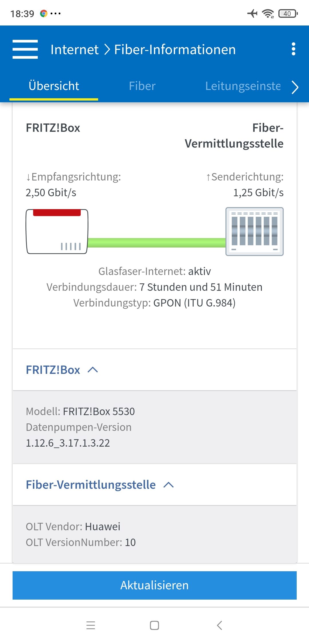Image resolution: width=309 pixels, height=644 pixels.
Task: Open Android recent apps menu button
Action: click(91, 625)
